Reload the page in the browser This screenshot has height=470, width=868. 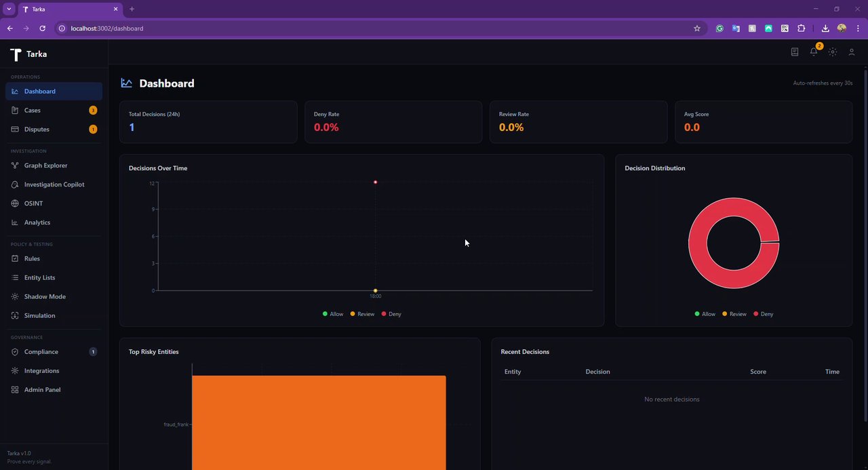pyautogui.click(x=42, y=28)
